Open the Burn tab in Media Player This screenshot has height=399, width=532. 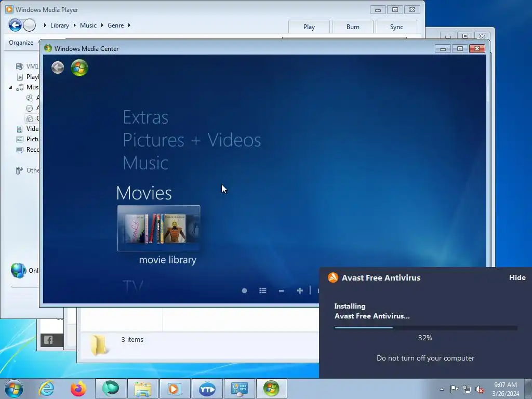tap(353, 27)
